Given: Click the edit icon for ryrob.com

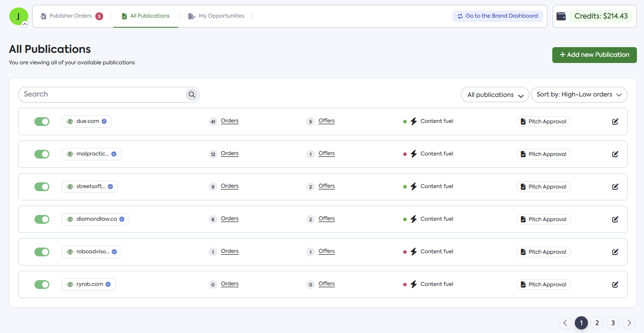Looking at the screenshot, I should coord(615,285).
